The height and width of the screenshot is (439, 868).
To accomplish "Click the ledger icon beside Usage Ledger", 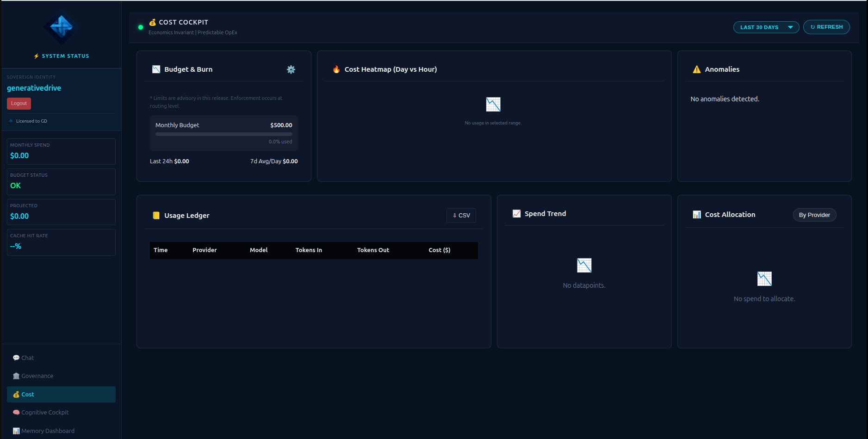I will pos(156,215).
